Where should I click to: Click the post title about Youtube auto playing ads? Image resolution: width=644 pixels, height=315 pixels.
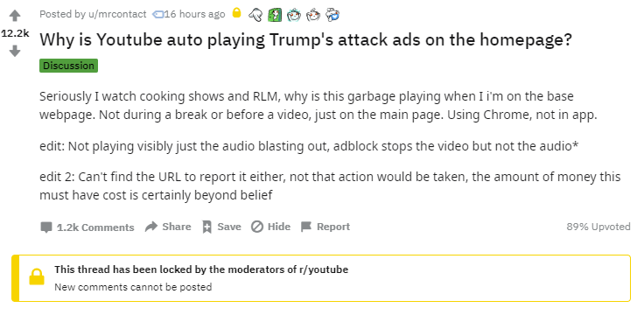[x=305, y=40]
